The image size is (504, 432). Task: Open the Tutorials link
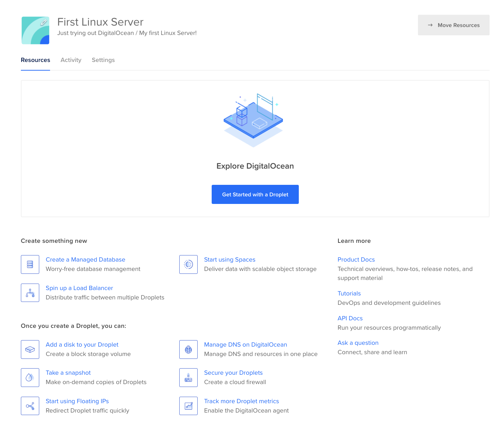pos(349,294)
